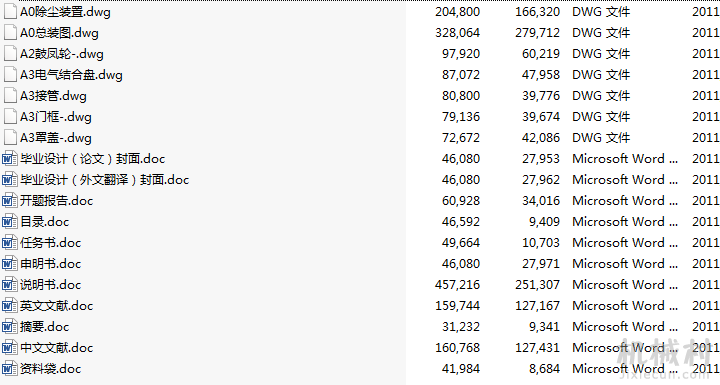The image size is (720, 385).
Task: Select the Word icon for 任务书.doc
Action: tap(10, 243)
